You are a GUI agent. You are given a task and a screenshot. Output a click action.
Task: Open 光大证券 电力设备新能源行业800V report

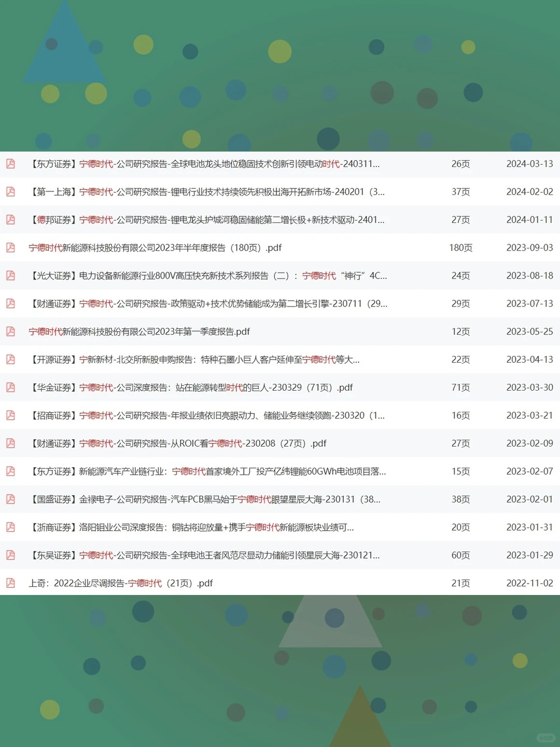coord(208,276)
